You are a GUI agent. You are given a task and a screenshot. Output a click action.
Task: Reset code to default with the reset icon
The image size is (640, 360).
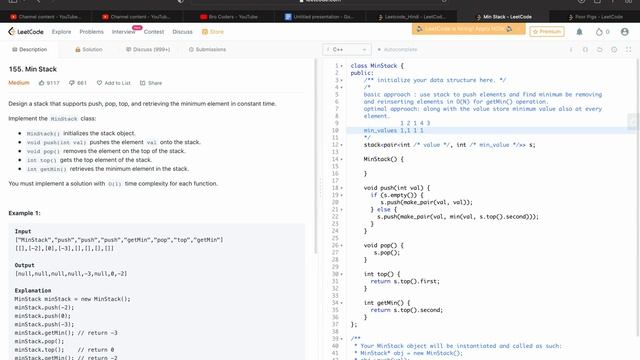(600, 49)
